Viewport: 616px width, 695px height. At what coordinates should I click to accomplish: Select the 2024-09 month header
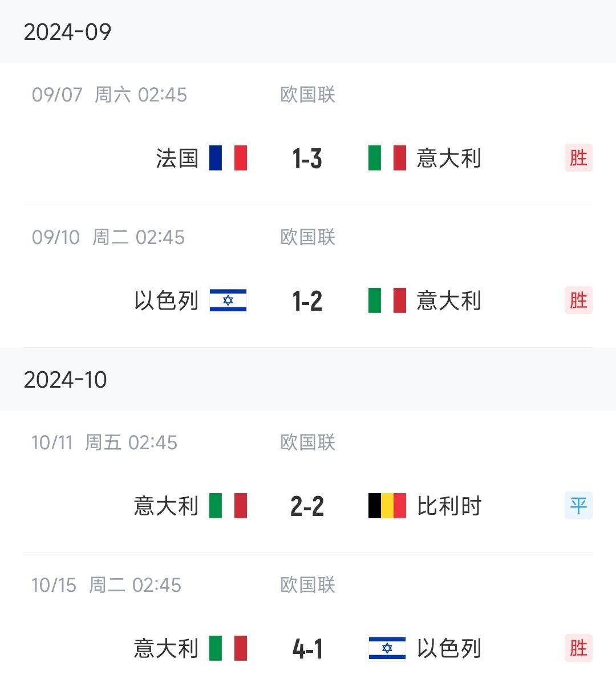click(308, 31)
